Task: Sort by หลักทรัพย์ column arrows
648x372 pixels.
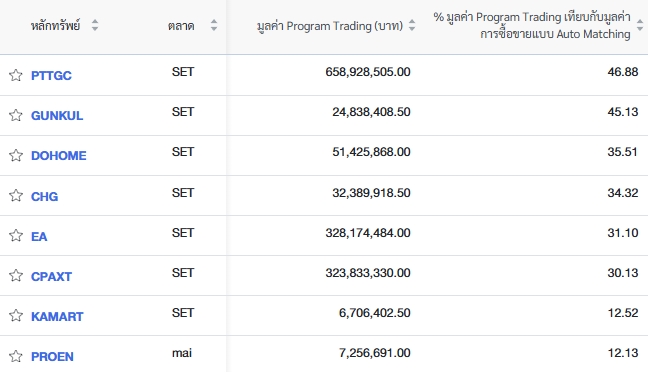Action: (95, 25)
